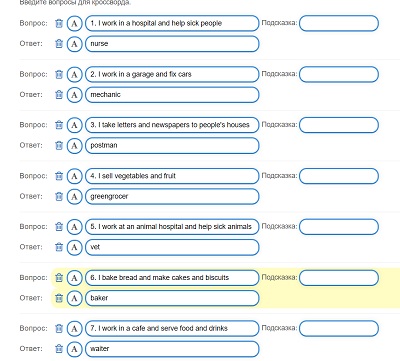
Task: Remove question 3 about letters via trash icon
Action: tap(59, 125)
